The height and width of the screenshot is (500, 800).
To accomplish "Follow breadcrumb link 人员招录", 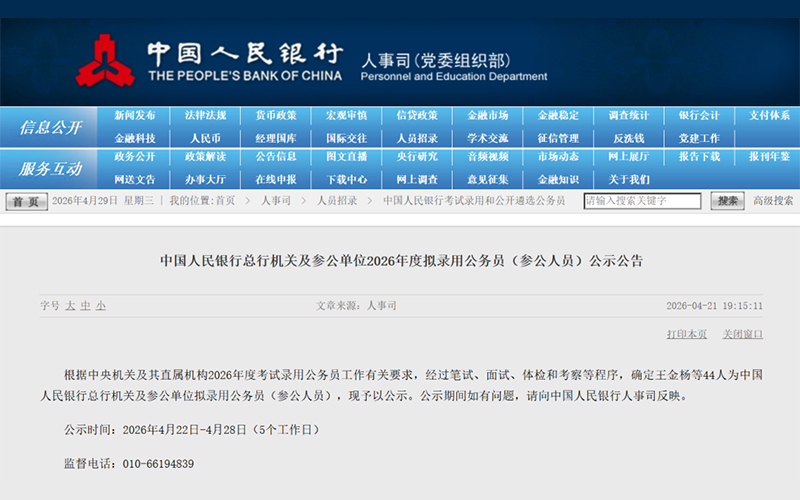I will (x=337, y=201).
